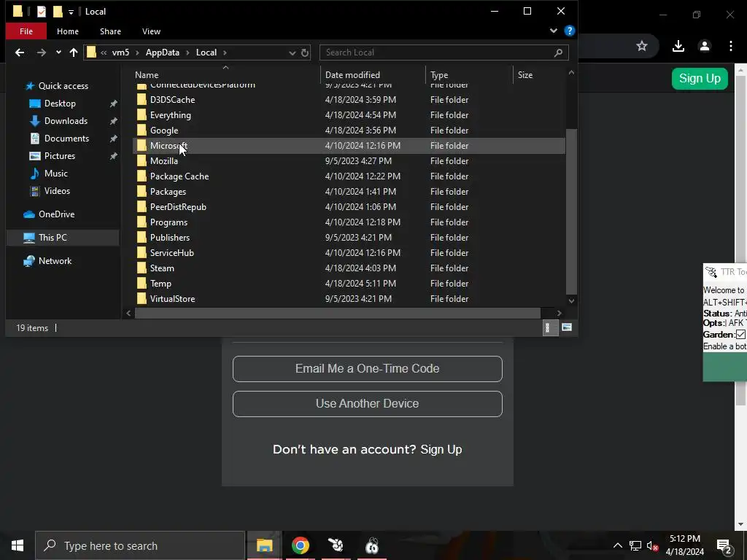The image size is (747, 560).
Task: Click vertical scrollbar down arrow
Action: tap(571, 301)
